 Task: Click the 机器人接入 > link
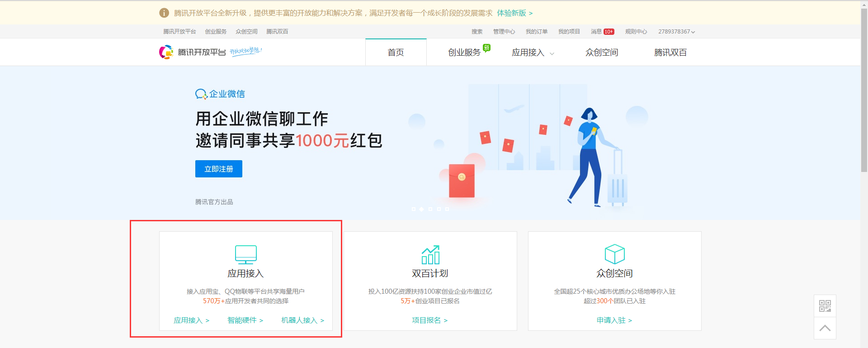click(303, 320)
